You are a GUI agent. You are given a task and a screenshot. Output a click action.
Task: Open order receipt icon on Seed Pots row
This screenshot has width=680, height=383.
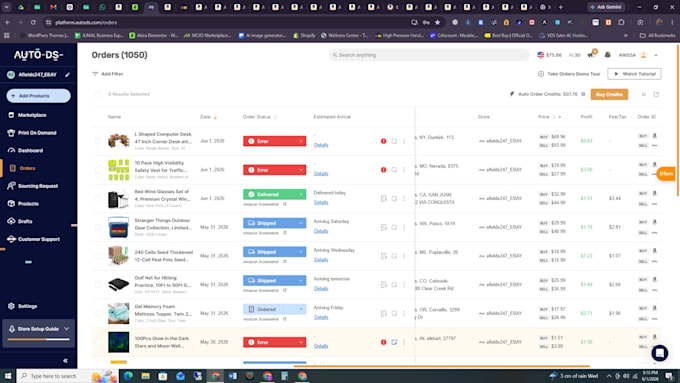click(383, 256)
